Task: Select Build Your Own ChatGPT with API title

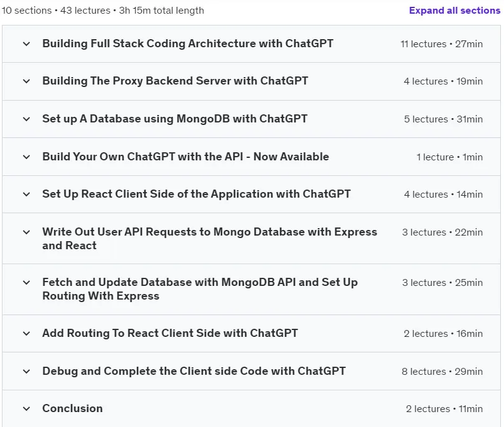Action: (186, 157)
